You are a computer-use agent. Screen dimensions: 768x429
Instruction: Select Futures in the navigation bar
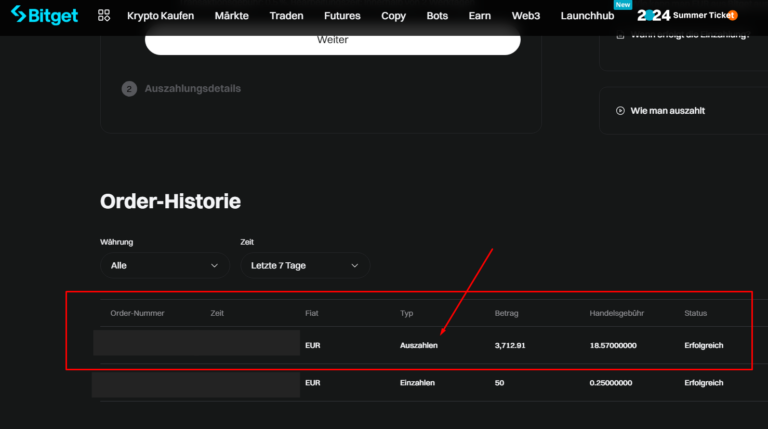click(x=342, y=16)
